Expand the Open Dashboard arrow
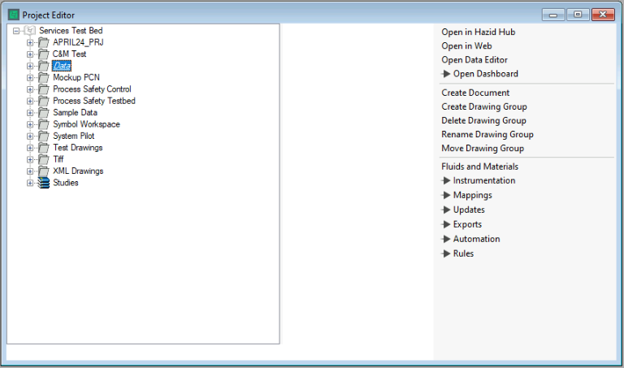This screenshot has height=368, width=624. (x=446, y=74)
